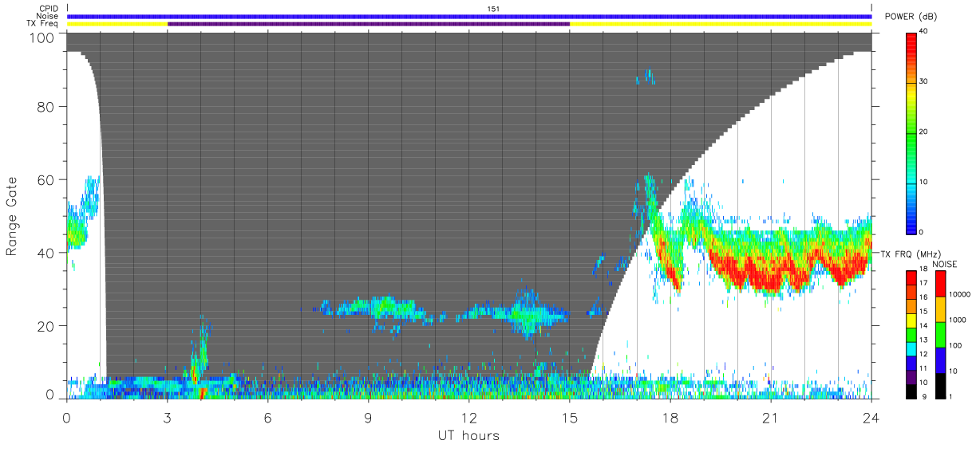
Task: Click the NOISE legend title
Action: tap(946, 264)
